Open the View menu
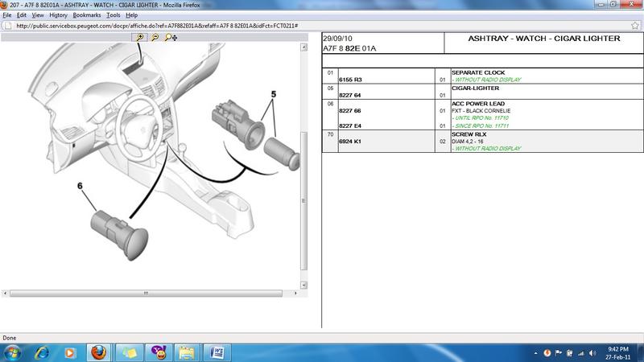 38,15
